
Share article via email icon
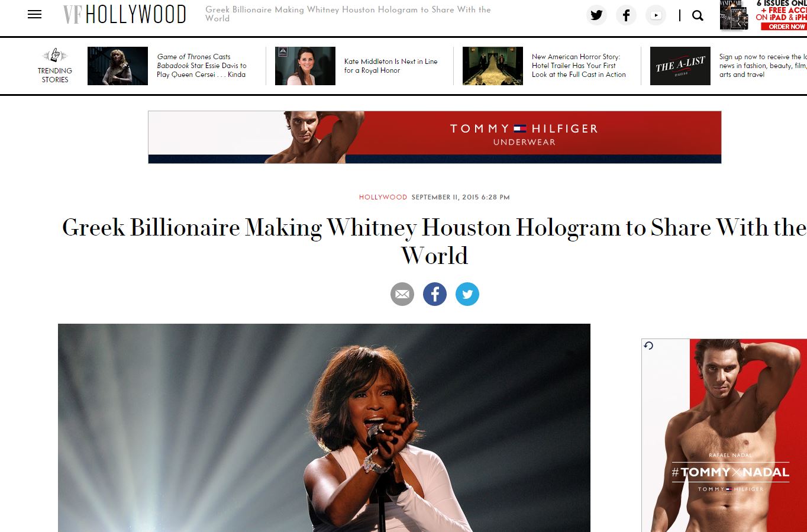402,294
